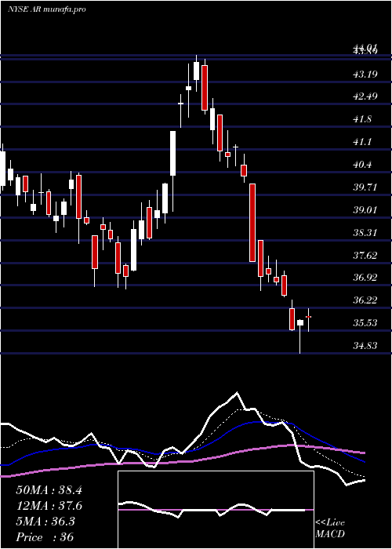Image resolution: width=392 pixels, height=549 pixels.
Task: Click the NYSE AR munafa.pro chart title
Action: (46, 9)
